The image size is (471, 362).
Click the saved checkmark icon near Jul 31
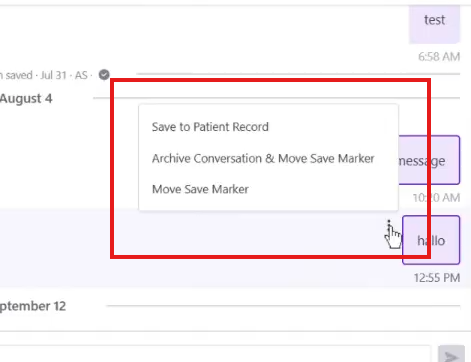104,75
